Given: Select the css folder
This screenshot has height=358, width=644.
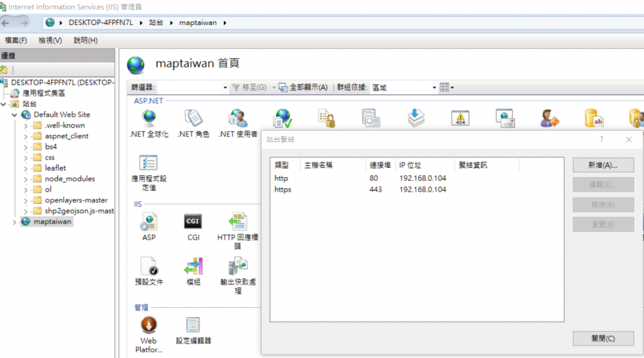Looking at the screenshot, I should [49, 158].
